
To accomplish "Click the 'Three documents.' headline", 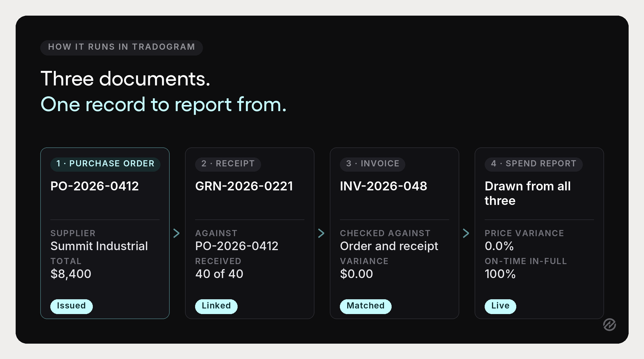I will point(125,79).
